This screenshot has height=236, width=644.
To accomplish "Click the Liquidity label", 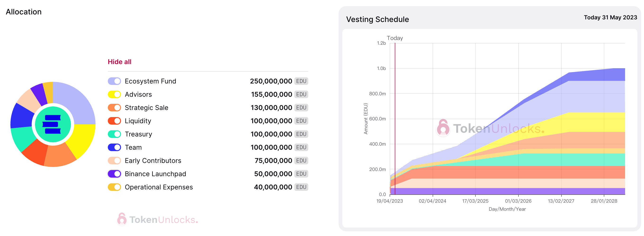I will point(138,121).
